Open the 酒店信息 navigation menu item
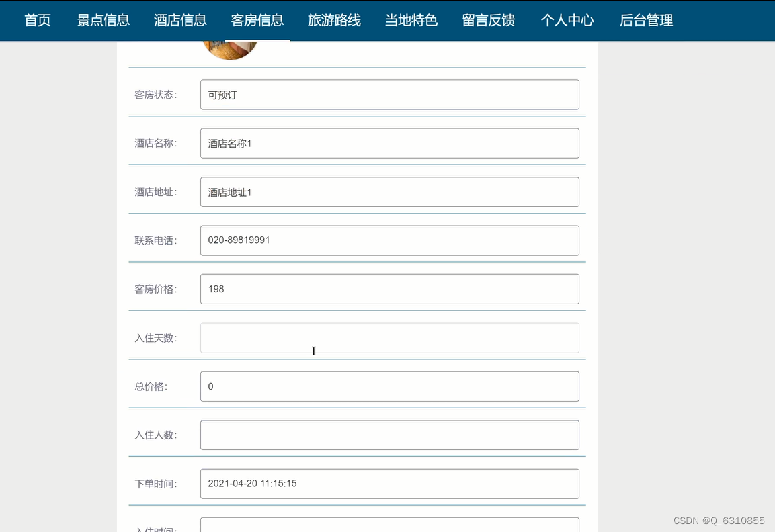775x532 pixels. pyautogui.click(x=179, y=20)
